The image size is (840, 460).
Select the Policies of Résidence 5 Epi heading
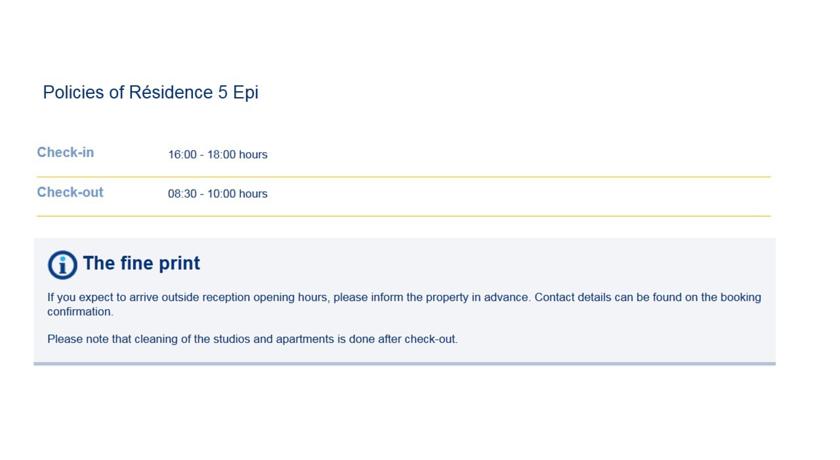point(151,93)
